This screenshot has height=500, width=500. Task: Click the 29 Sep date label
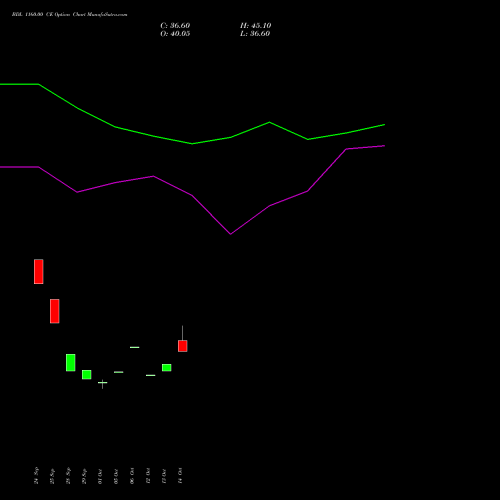(84, 476)
